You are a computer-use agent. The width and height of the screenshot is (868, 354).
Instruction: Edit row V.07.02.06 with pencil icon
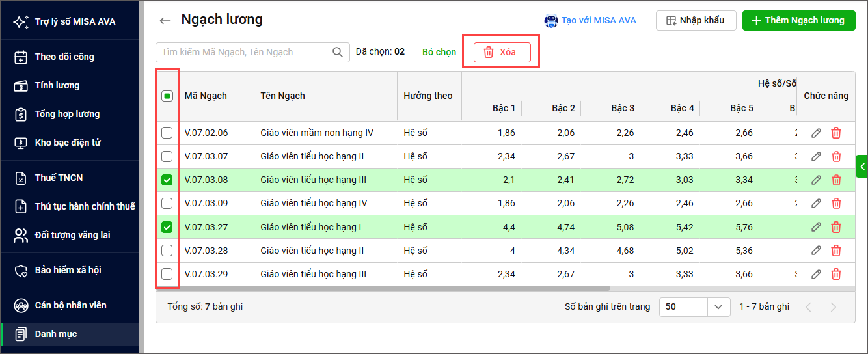[816, 133]
